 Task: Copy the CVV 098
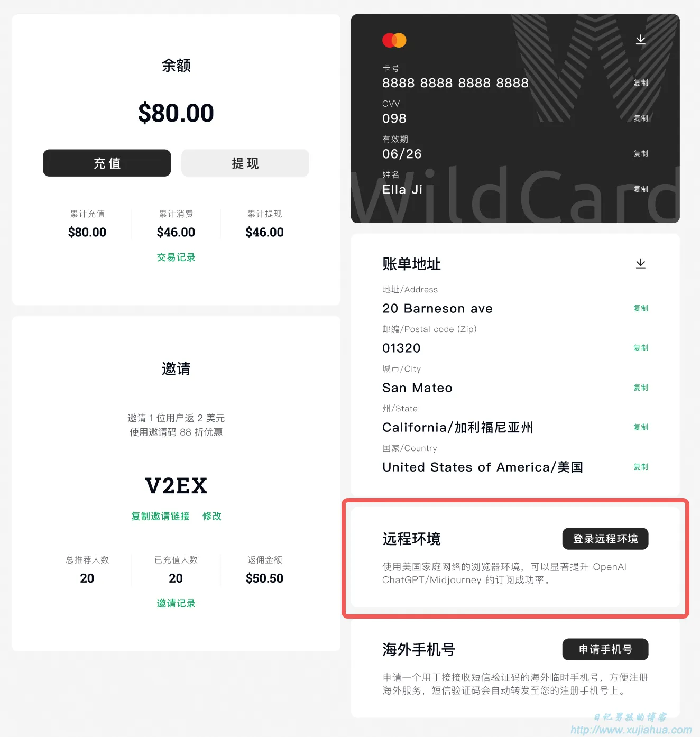641,118
